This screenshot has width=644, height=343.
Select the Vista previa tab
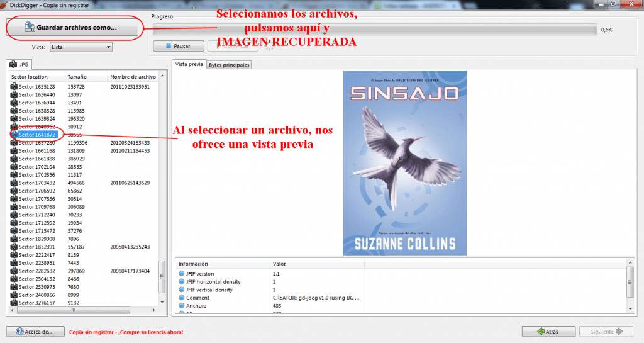tap(189, 64)
